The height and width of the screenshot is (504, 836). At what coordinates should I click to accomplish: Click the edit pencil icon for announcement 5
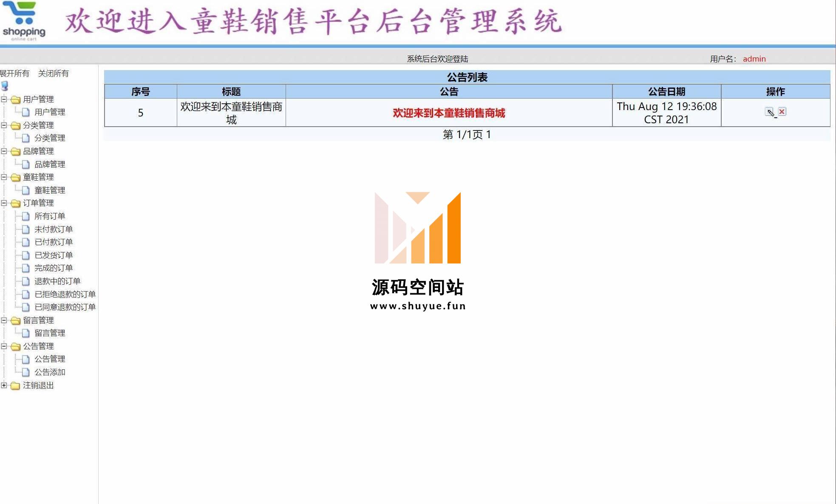pyautogui.click(x=769, y=112)
